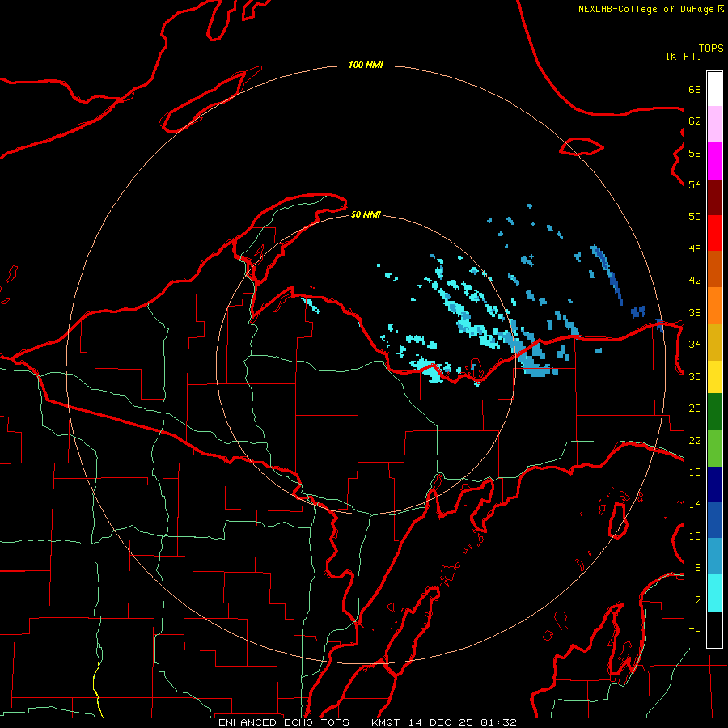Click the 50 NMI range ring label
Image resolution: width=728 pixels, height=728 pixels.
[366, 214]
